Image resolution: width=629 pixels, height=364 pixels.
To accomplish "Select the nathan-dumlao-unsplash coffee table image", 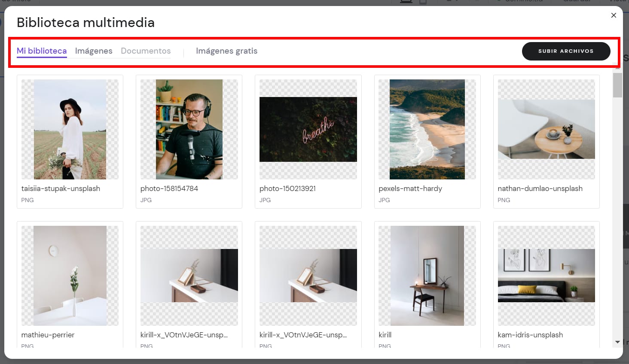I will tap(546, 129).
